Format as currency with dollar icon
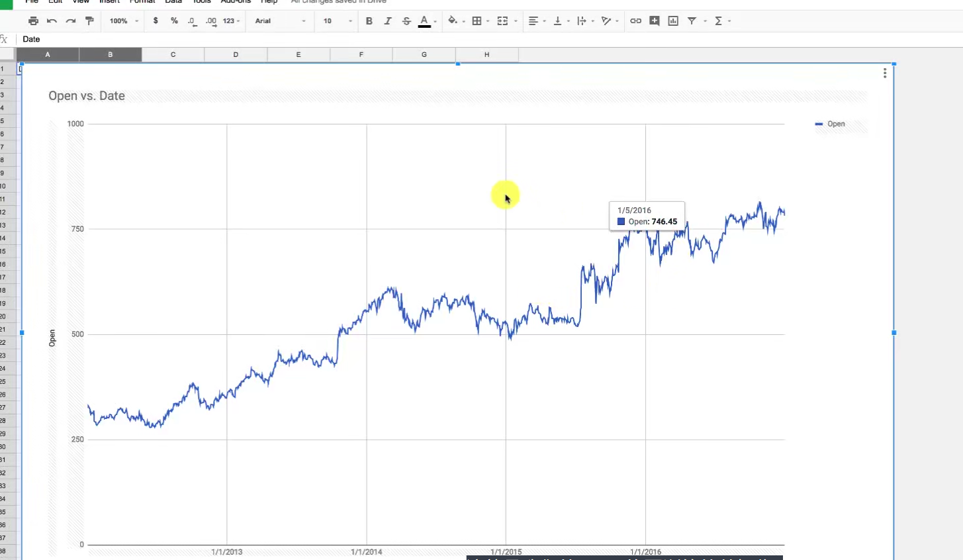963x560 pixels. [156, 21]
